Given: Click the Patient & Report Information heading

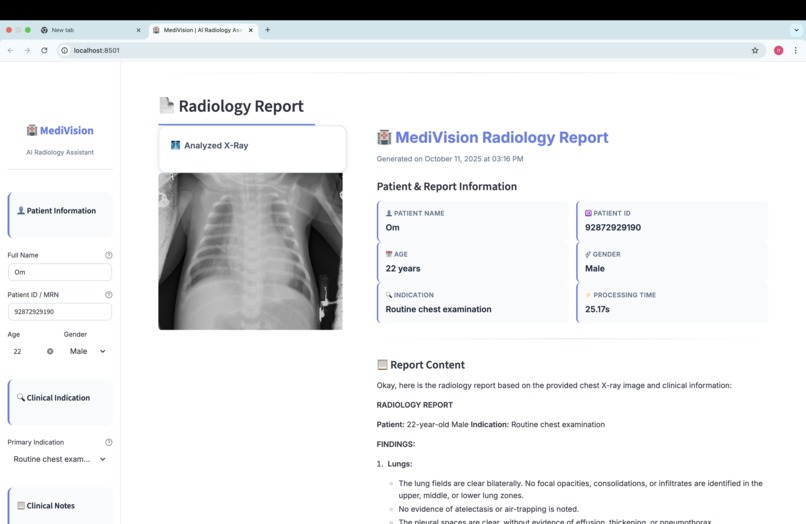Looking at the screenshot, I should 447,186.
